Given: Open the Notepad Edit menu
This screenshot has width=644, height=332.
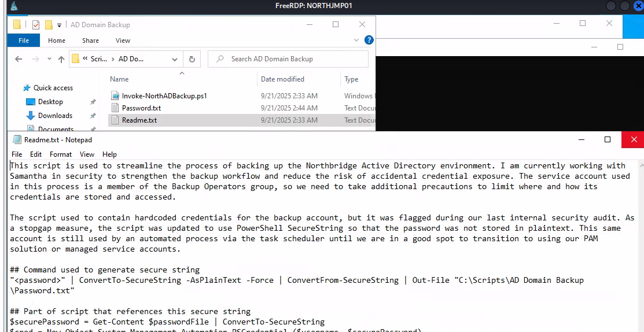Looking at the screenshot, I should pyautogui.click(x=36, y=154).
